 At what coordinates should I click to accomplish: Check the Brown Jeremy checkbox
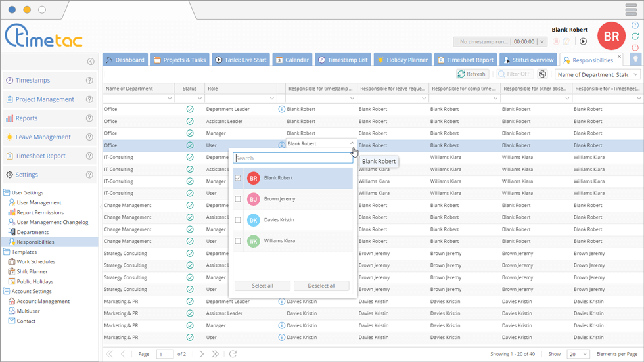[x=238, y=199]
